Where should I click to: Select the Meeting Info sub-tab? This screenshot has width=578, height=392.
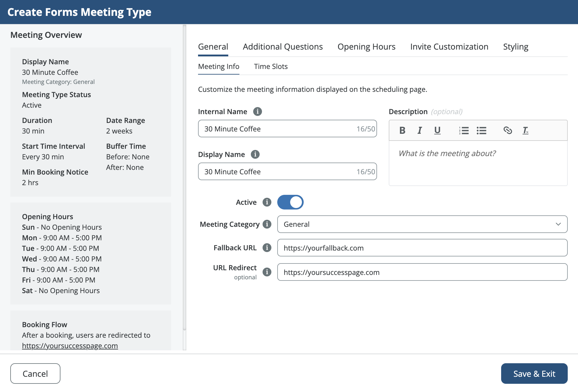[219, 67]
